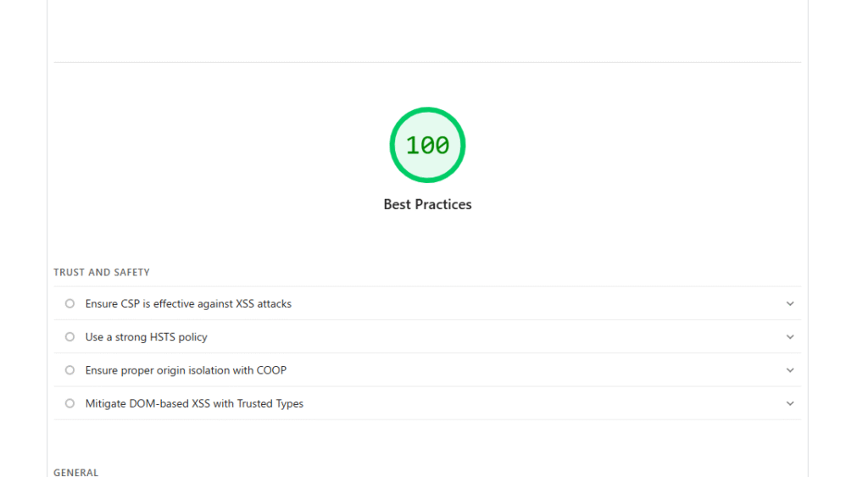Viewport: 868px width, 477px height.
Task: Expand the CSP audit using its chevron
Action: coord(790,303)
